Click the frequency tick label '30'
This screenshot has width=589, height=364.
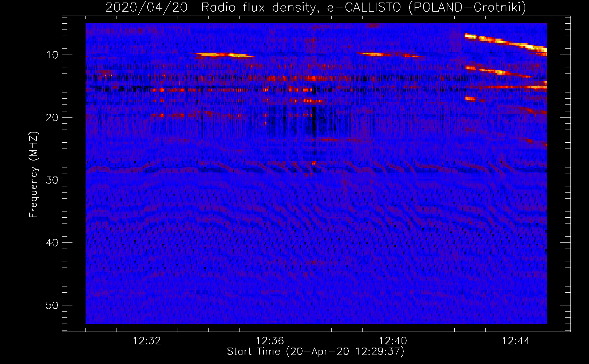point(52,180)
